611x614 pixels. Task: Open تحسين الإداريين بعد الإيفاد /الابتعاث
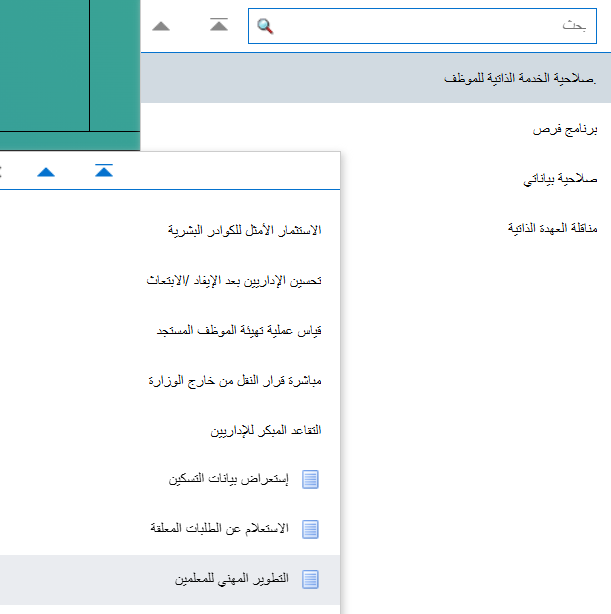pos(234,280)
